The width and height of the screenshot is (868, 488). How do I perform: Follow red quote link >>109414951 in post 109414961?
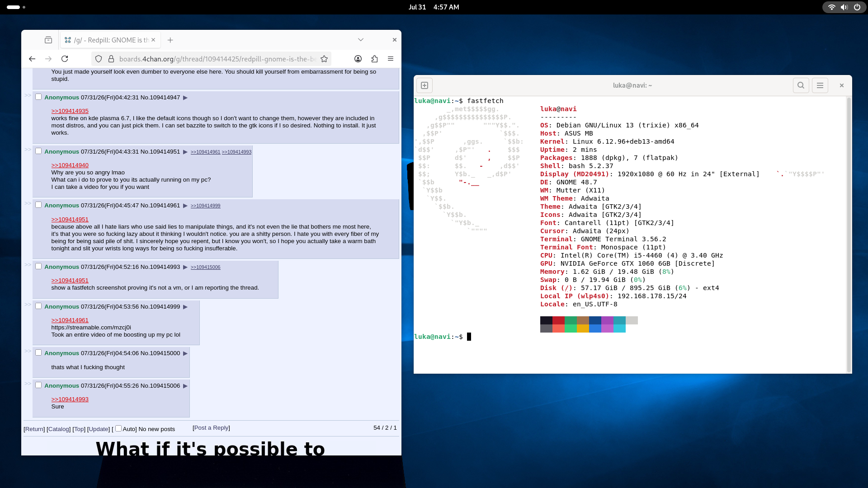[x=70, y=220]
